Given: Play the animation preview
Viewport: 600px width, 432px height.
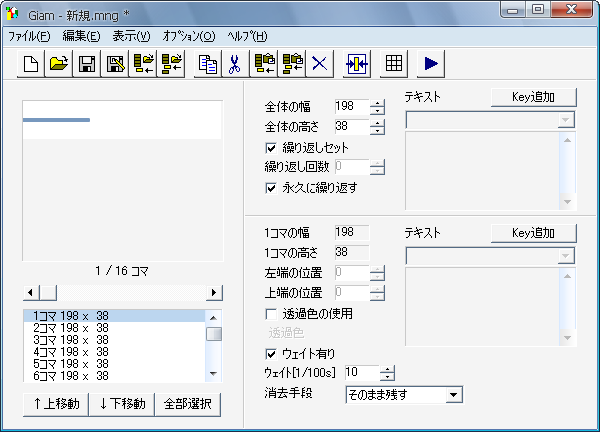Looking at the screenshot, I should [x=431, y=64].
